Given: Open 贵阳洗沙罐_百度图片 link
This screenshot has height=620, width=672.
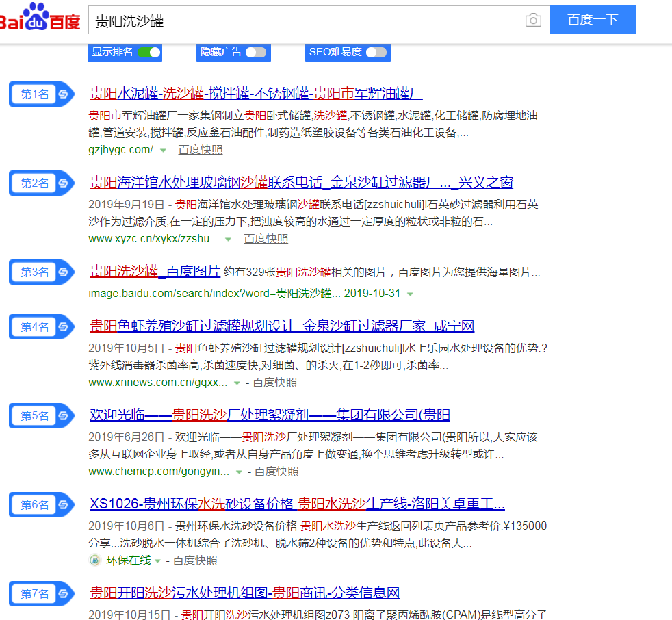Looking at the screenshot, I should coord(155,271).
